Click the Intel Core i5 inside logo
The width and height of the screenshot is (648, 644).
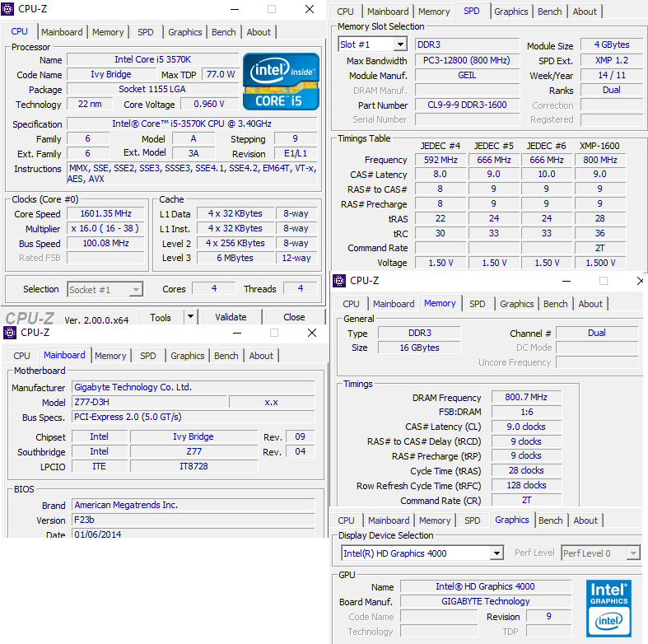[281, 82]
